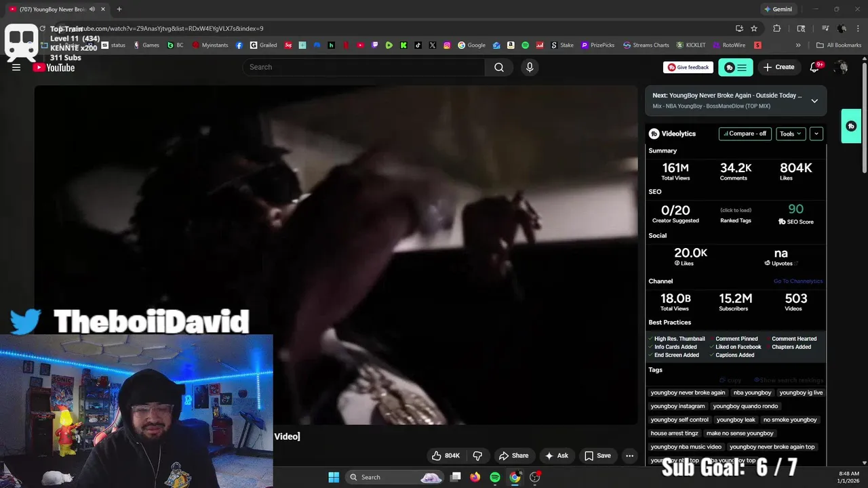868x488 pixels.
Task: Open the Grailed bookmark
Action: [263, 45]
